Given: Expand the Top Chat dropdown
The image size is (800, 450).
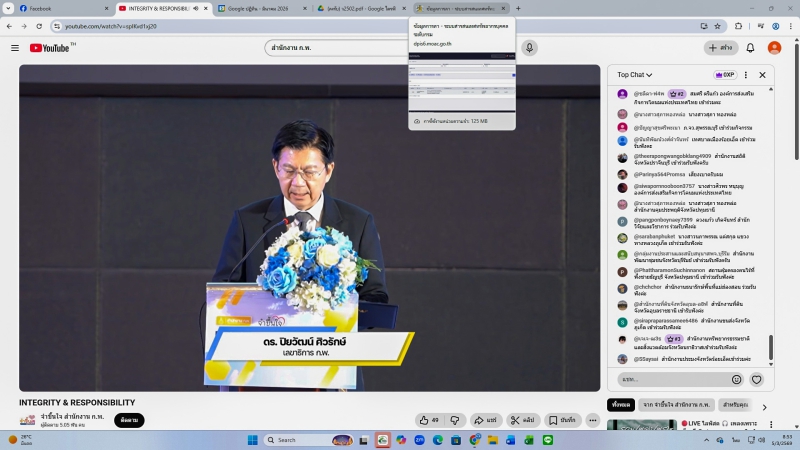Looking at the screenshot, I should click(635, 74).
